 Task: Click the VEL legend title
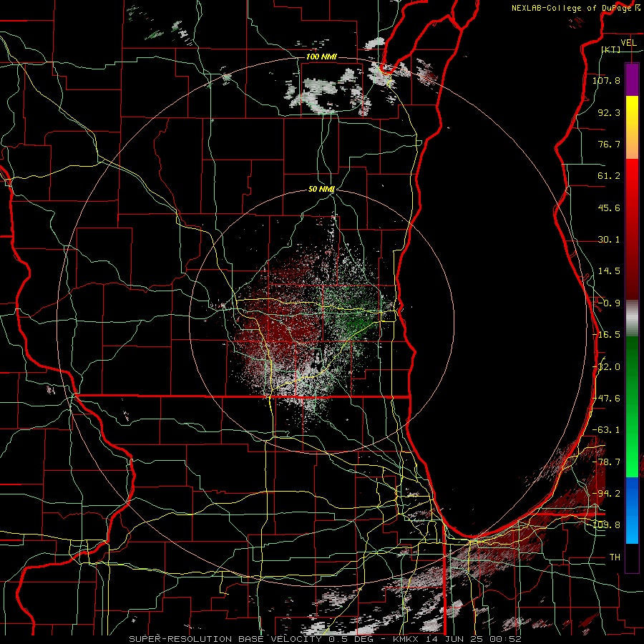(628, 43)
